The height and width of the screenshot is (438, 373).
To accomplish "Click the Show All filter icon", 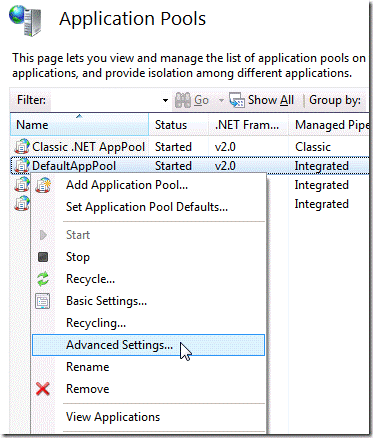I will (x=237, y=100).
